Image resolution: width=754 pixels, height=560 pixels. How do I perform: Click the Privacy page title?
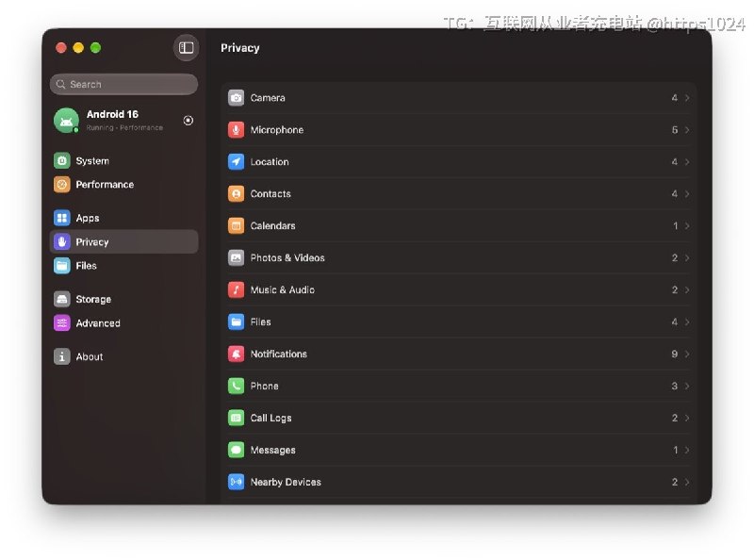(240, 48)
